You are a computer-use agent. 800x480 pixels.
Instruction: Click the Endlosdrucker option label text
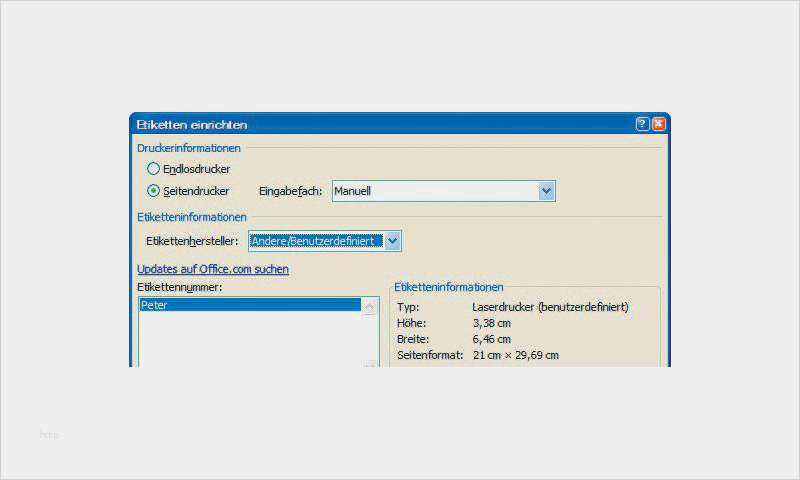tap(196, 169)
